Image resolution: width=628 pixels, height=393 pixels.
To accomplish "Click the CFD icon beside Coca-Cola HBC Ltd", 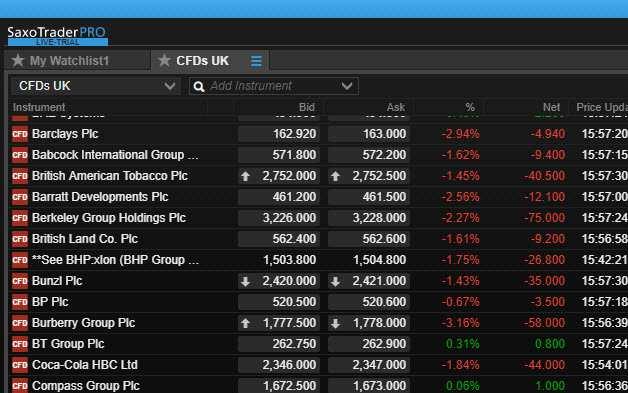I will (20, 365).
